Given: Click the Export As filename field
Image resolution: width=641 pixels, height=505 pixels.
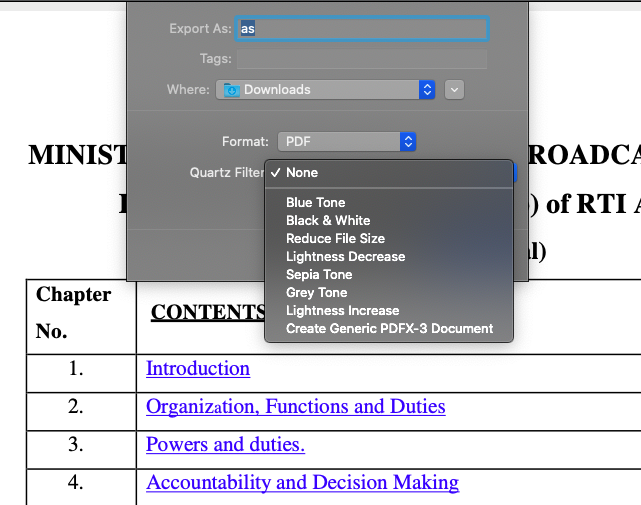Looking at the screenshot, I should click(362, 29).
